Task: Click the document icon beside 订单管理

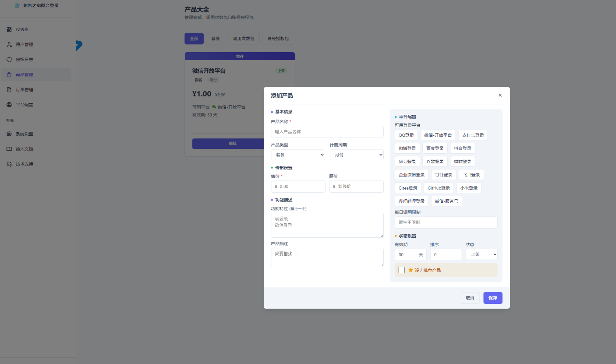Action: 9,90
